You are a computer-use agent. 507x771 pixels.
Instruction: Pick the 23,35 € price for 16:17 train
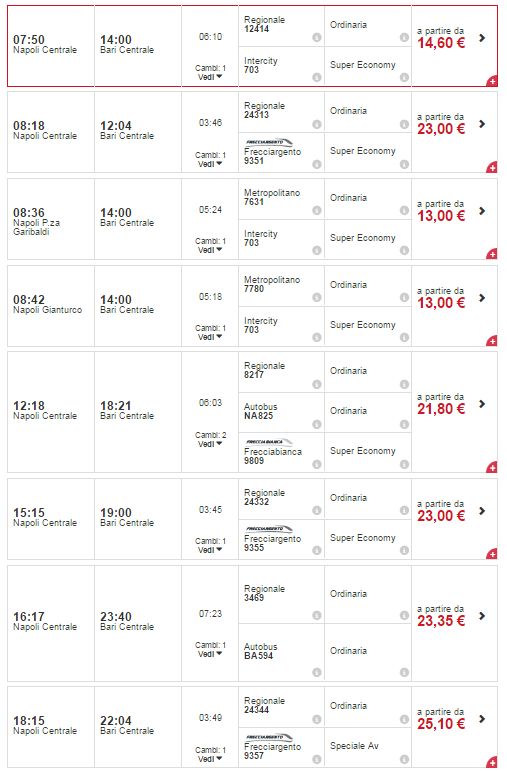[x=441, y=621]
